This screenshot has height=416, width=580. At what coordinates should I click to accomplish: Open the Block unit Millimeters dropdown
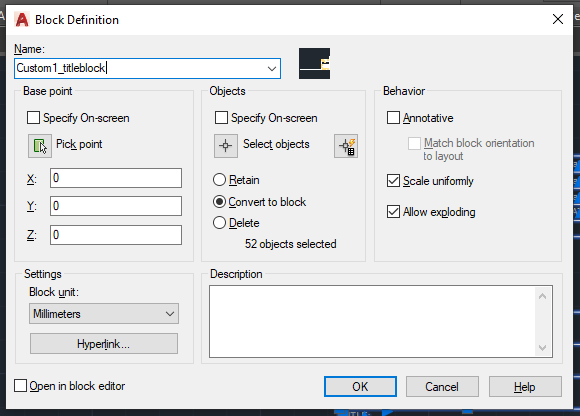[104, 314]
